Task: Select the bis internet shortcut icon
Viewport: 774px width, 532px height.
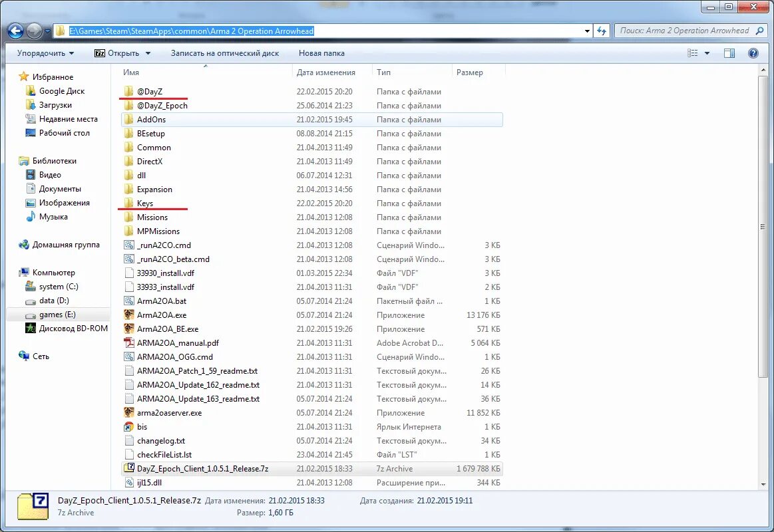Action: coord(129,427)
